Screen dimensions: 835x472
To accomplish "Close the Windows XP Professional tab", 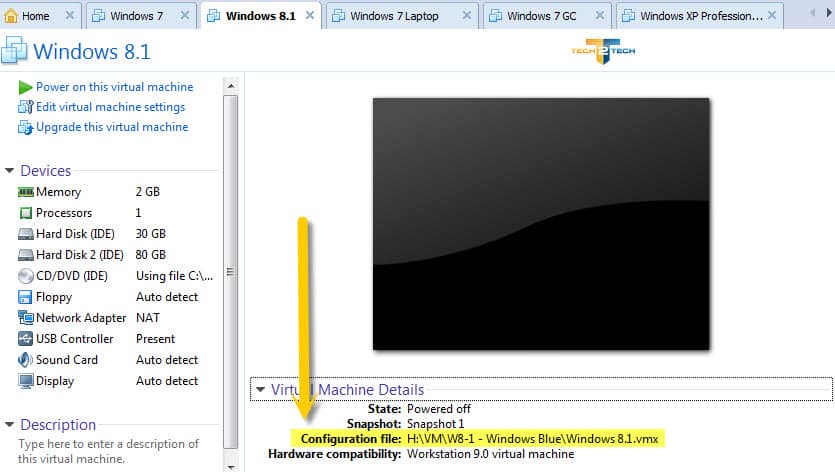I will tap(772, 16).
